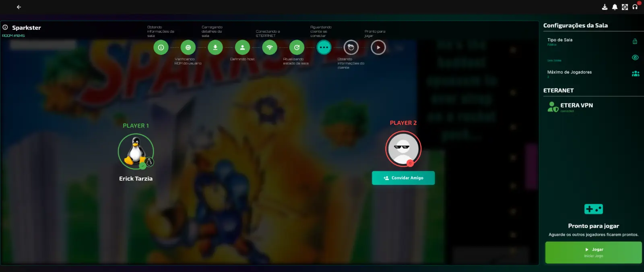Click the 'Pronto para jogar' status heading
This screenshot has width=644, height=272.
[594, 226]
